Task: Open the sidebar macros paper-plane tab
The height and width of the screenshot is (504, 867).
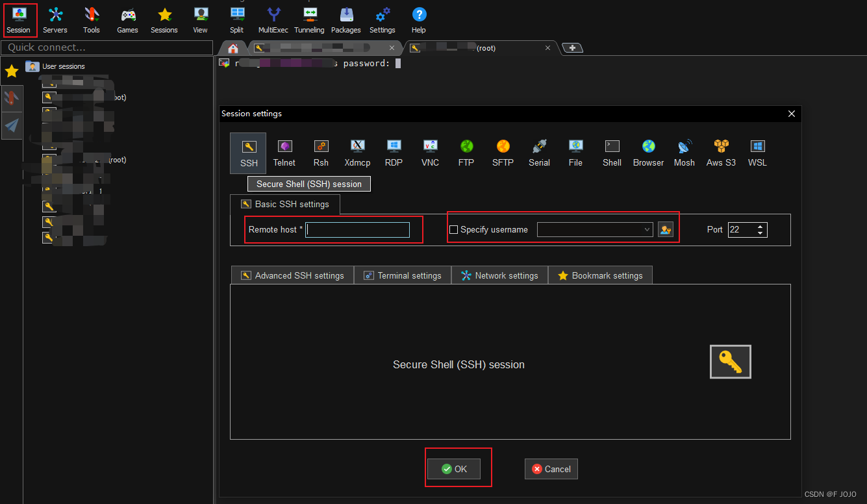Action: 12,125
